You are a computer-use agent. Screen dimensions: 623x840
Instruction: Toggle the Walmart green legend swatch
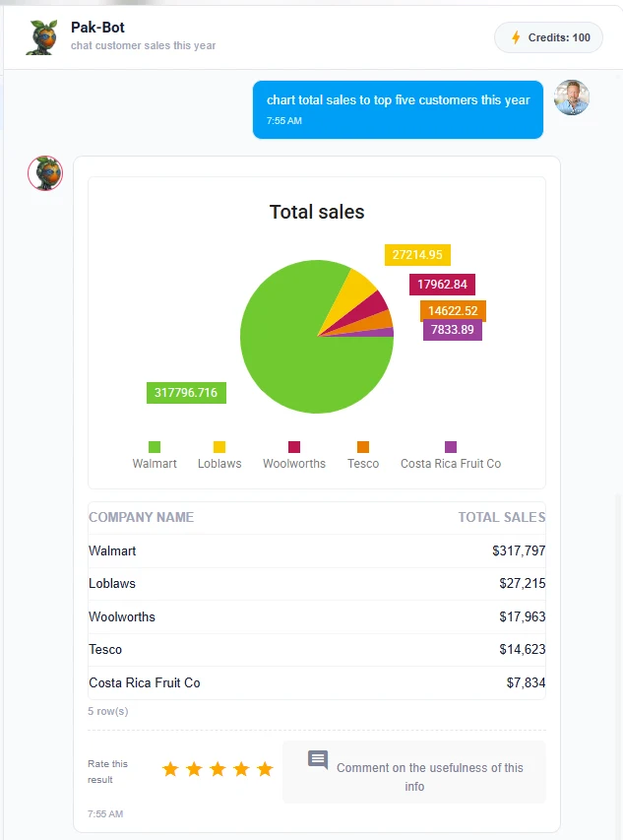tap(155, 447)
